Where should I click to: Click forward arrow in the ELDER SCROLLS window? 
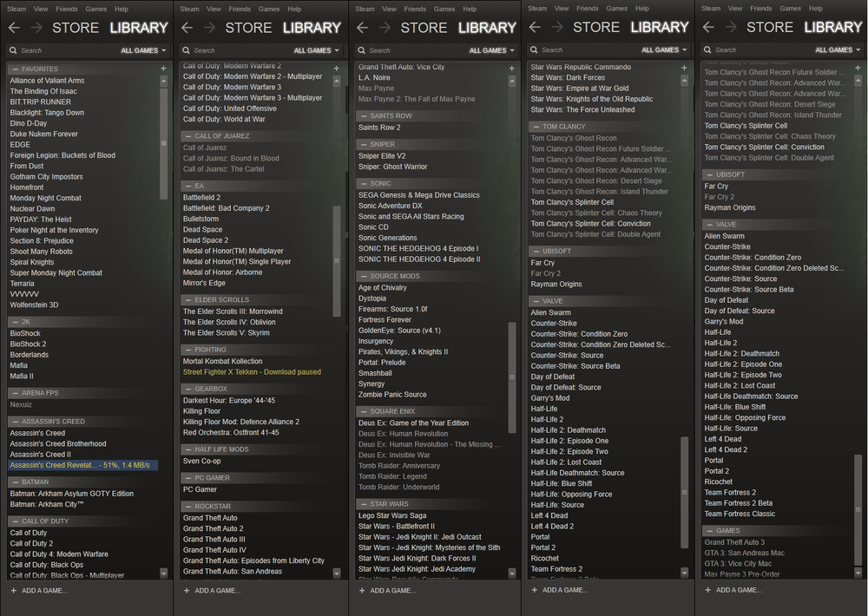click(x=209, y=28)
